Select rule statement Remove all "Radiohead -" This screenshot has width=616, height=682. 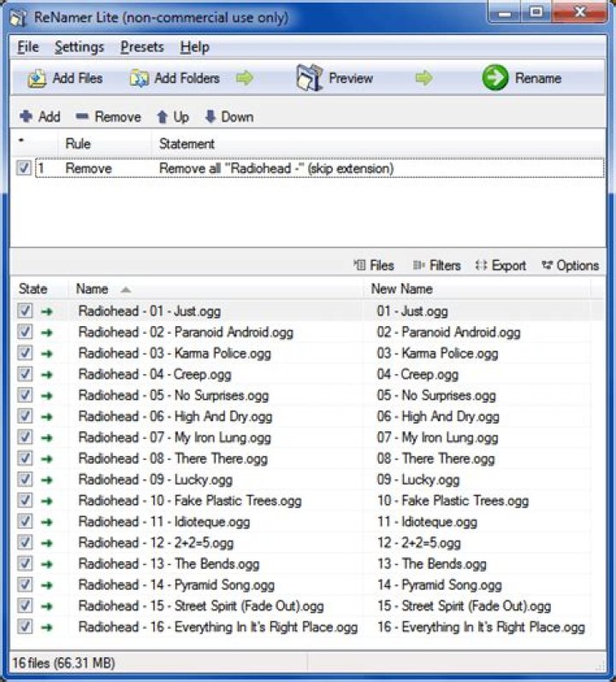(276, 169)
